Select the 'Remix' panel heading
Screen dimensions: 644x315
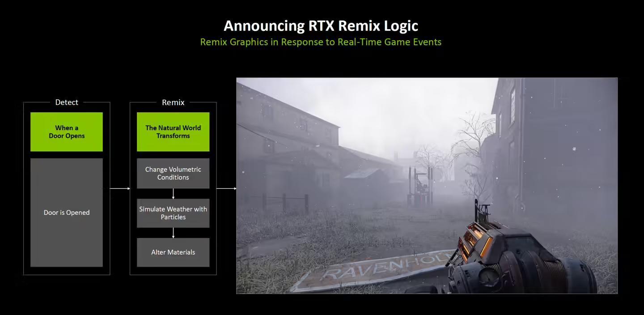173,102
